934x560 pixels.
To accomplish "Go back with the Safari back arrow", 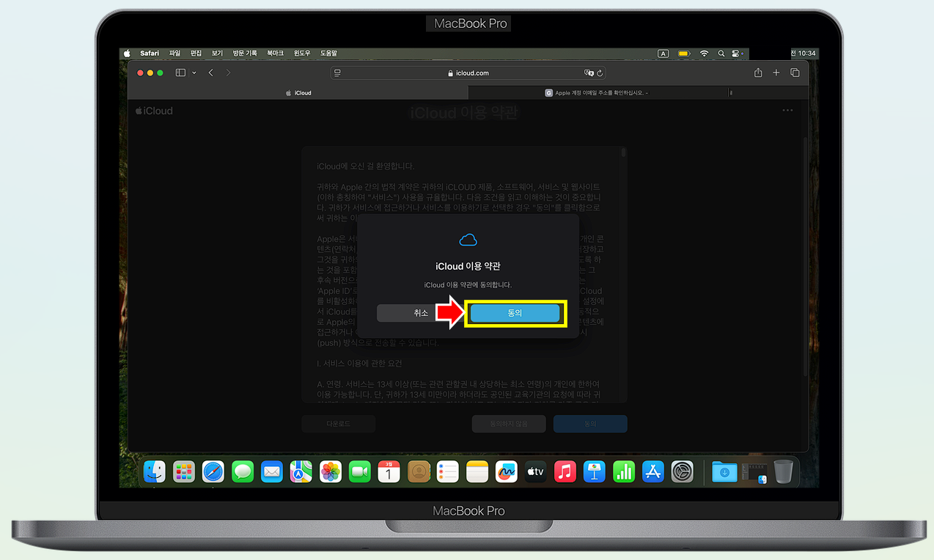I will pyautogui.click(x=211, y=73).
